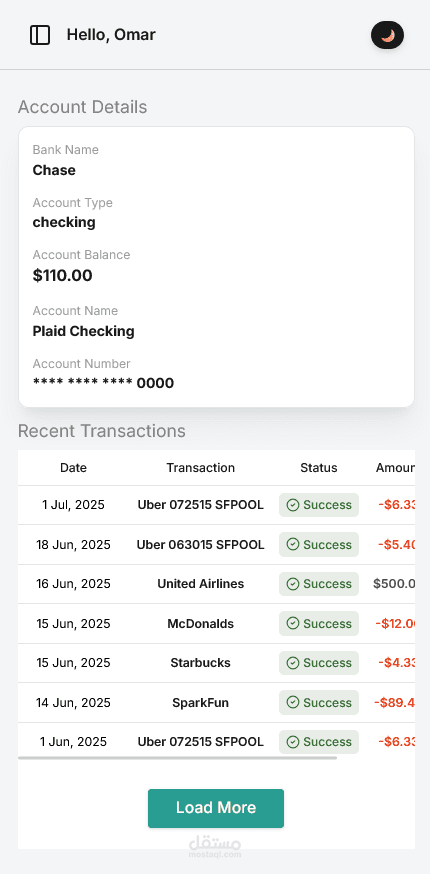Toggle dark mode moon button
430x877 pixels.
pos(388,35)
